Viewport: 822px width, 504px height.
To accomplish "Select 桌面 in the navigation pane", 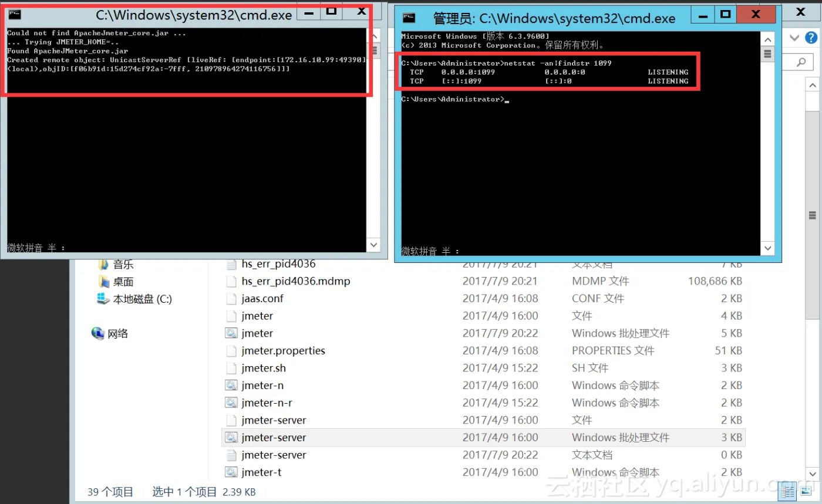I will (123, 282).
